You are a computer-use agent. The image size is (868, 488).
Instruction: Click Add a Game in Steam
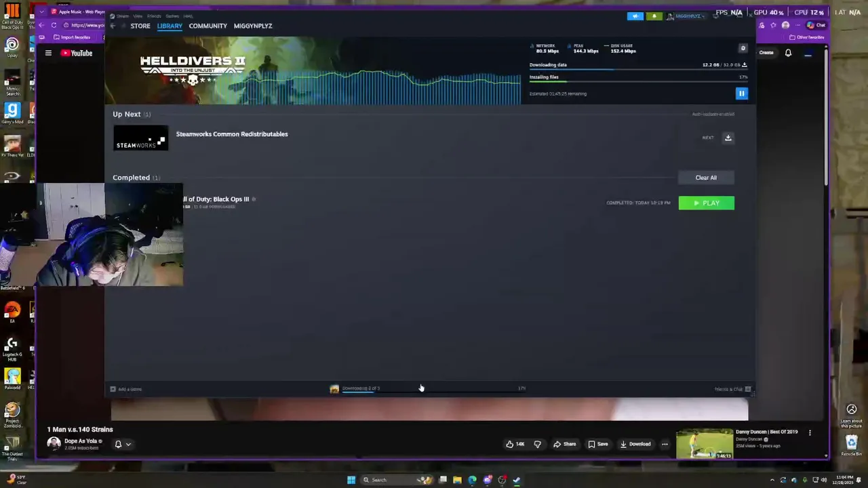pyautogui.click(x=126, y=389)
